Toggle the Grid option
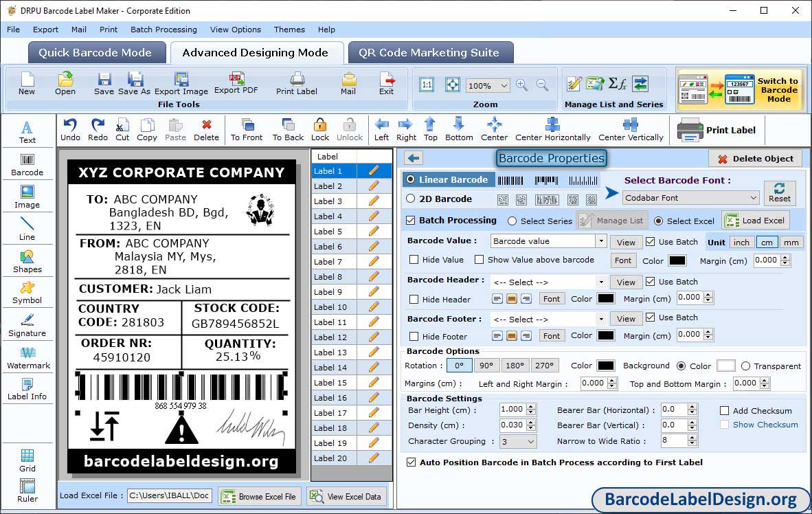 [x=27, y=460]
